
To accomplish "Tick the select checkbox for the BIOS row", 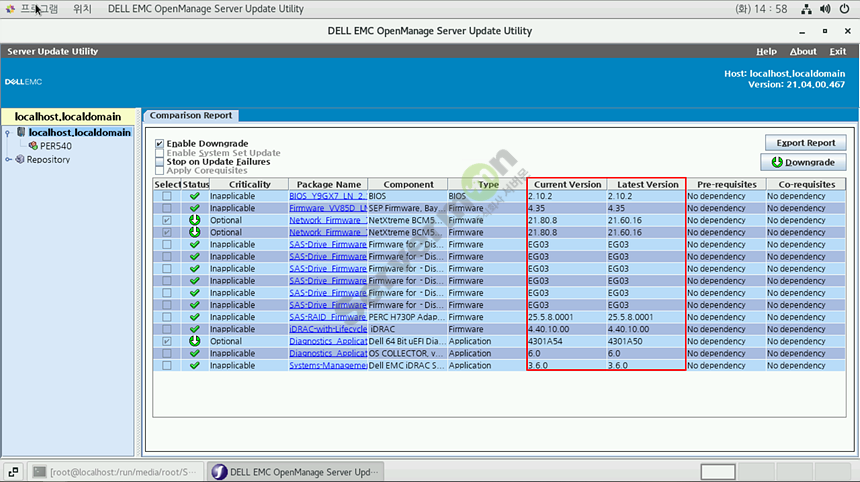I will coord(167,196).
